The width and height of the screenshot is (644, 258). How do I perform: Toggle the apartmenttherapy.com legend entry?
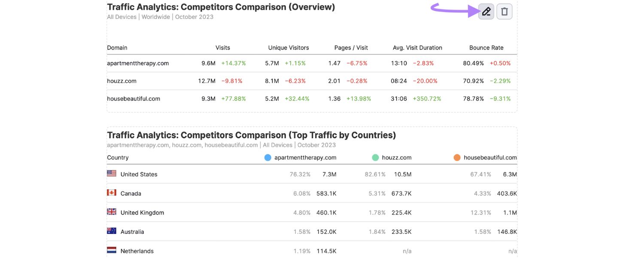pyautogui.click(x=305, y=157)
